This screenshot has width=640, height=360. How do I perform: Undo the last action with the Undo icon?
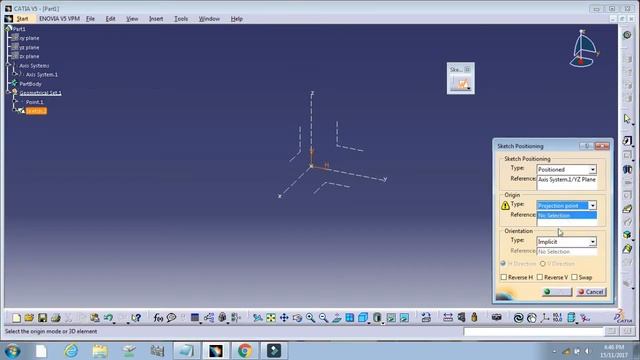pos(108,318)
